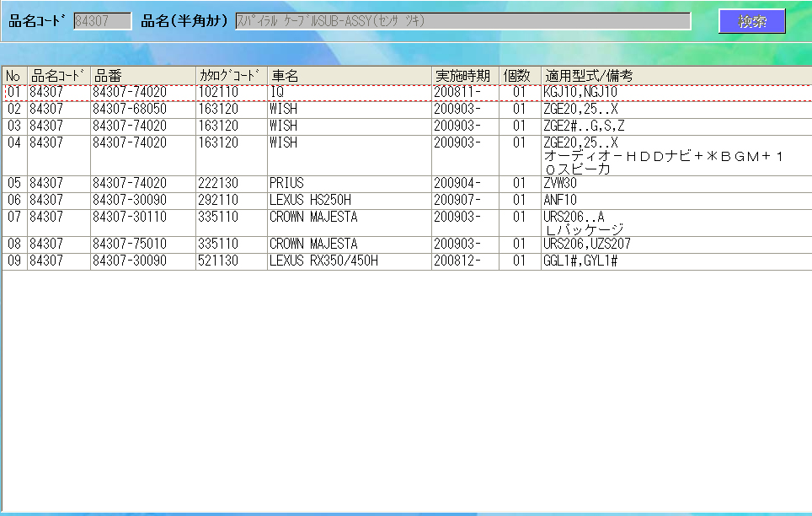Click model cell GGL1#,GYL1#
Screen dimensions: 812x516
click(676, 261)
